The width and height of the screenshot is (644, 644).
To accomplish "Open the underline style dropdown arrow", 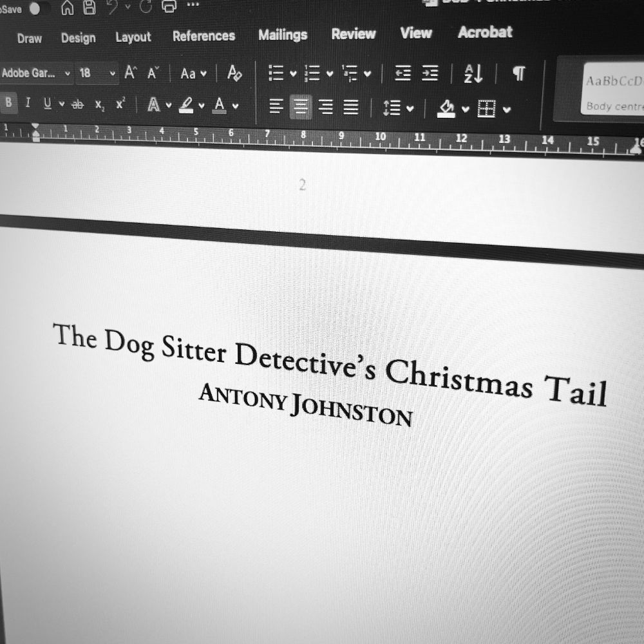I will 62,104.
